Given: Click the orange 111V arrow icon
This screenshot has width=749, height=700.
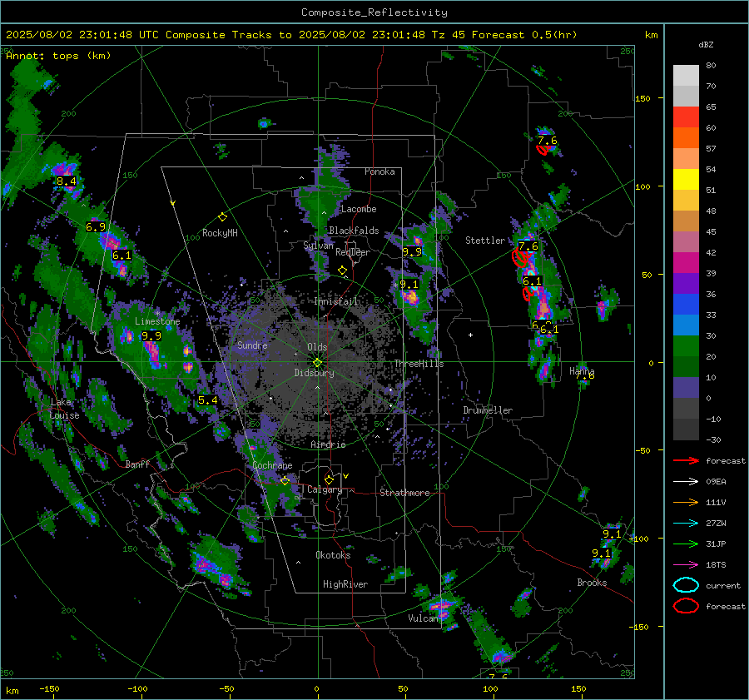Looking at the screenshot, I should pos(686,502).
